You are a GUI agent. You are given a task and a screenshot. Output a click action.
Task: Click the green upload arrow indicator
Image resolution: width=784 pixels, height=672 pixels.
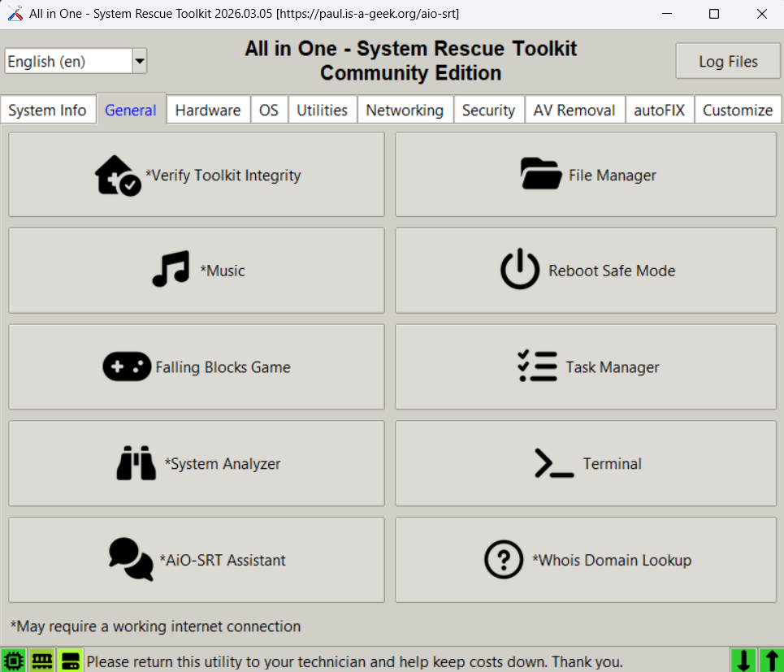771,661
